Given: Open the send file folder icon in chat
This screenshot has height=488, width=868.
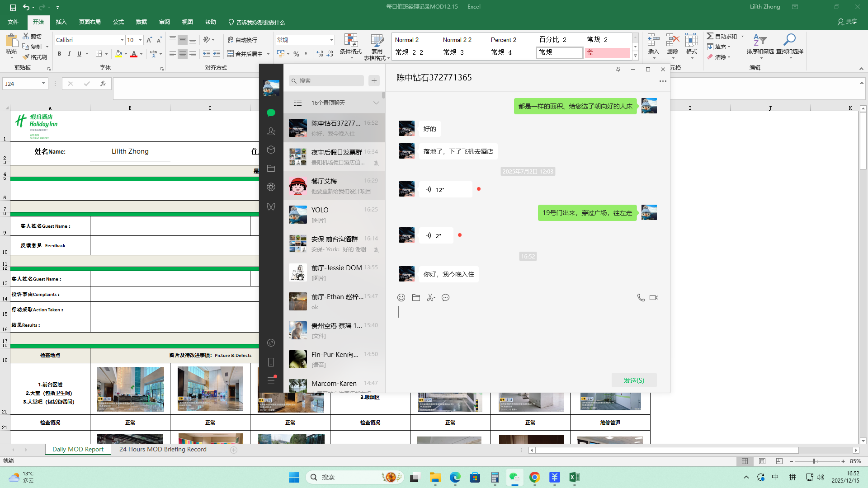Looking at the screenshot, I should point(416,297).
